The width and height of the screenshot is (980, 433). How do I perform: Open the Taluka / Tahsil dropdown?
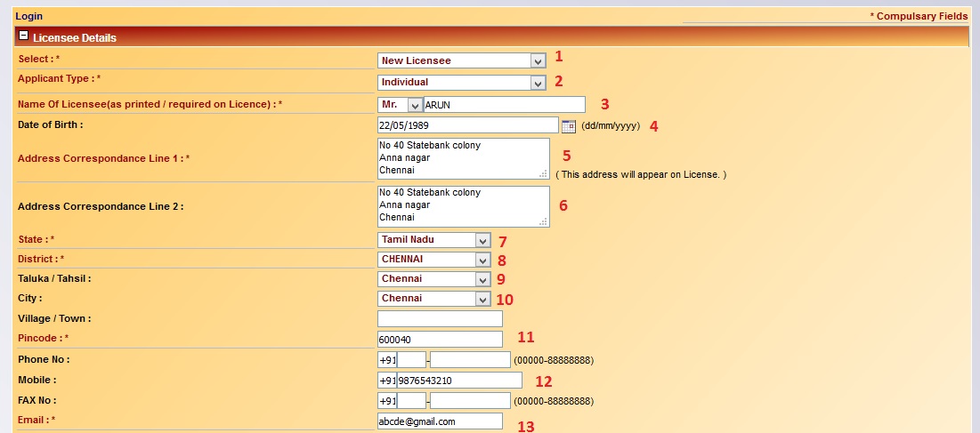pyautogui.click(x=433, y=279)
